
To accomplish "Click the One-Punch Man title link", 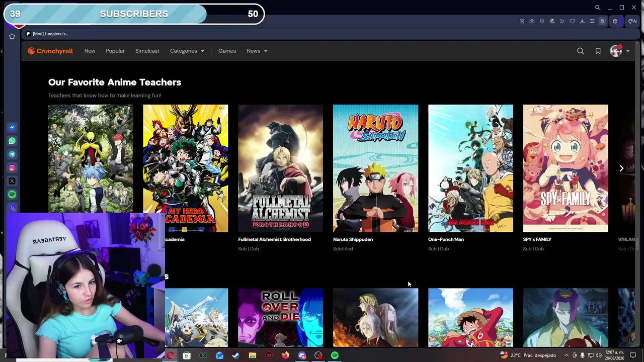I will 446,239.
